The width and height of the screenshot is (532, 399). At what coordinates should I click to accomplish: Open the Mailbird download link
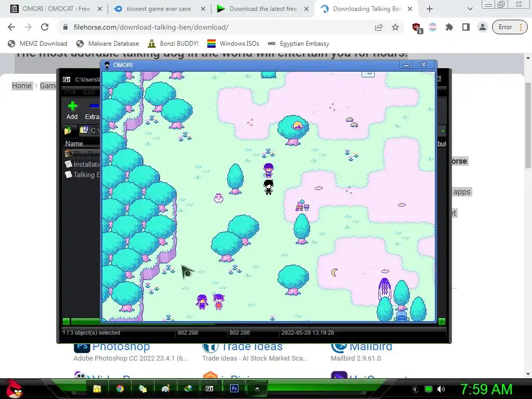[x=370, y=347]
